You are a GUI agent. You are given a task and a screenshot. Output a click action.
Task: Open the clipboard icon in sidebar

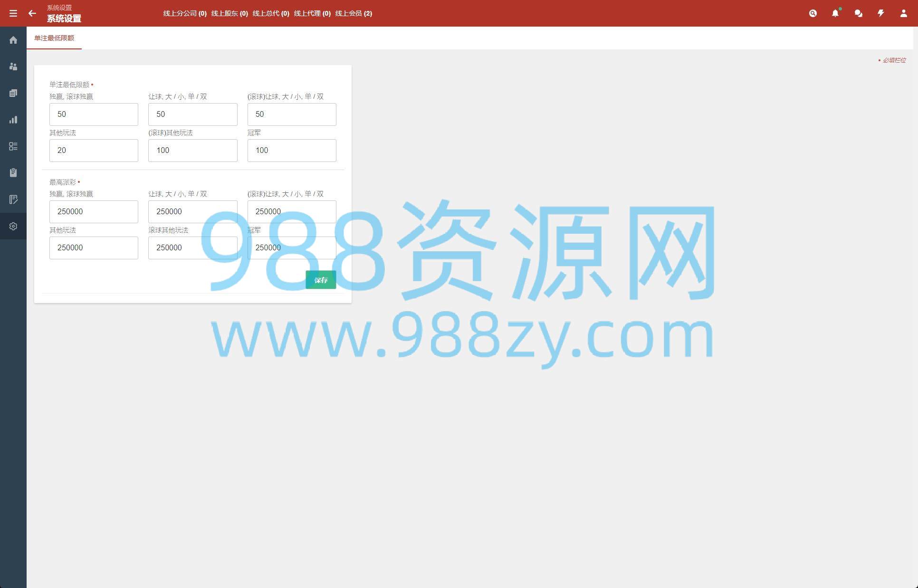(13, 173)
